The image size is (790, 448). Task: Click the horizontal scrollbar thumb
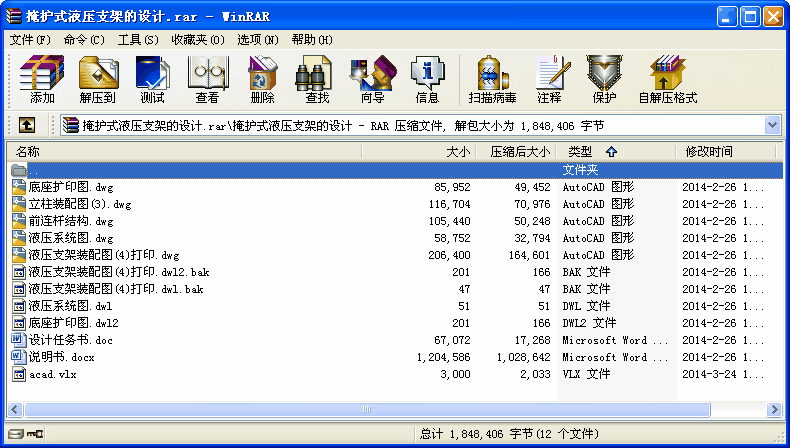tap(367, 409)
